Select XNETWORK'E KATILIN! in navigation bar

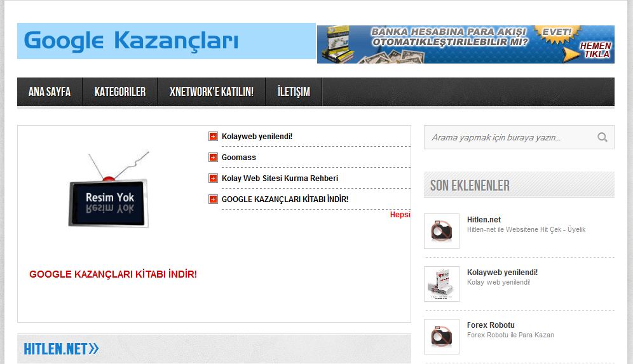click(212, 91)
